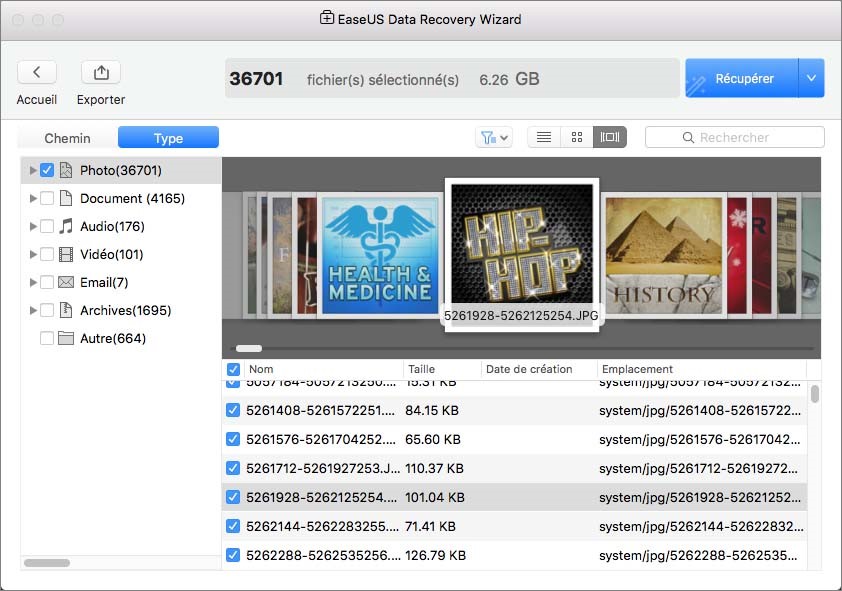Image resolution: width=842 pixels, height=591 pixels.
Task: Click the Vidéo film strip icon
Action: (66, 254)
